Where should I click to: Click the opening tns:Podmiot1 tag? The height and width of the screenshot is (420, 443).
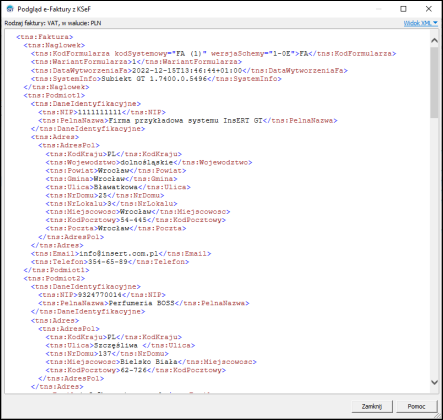click(x=54, y=95)
